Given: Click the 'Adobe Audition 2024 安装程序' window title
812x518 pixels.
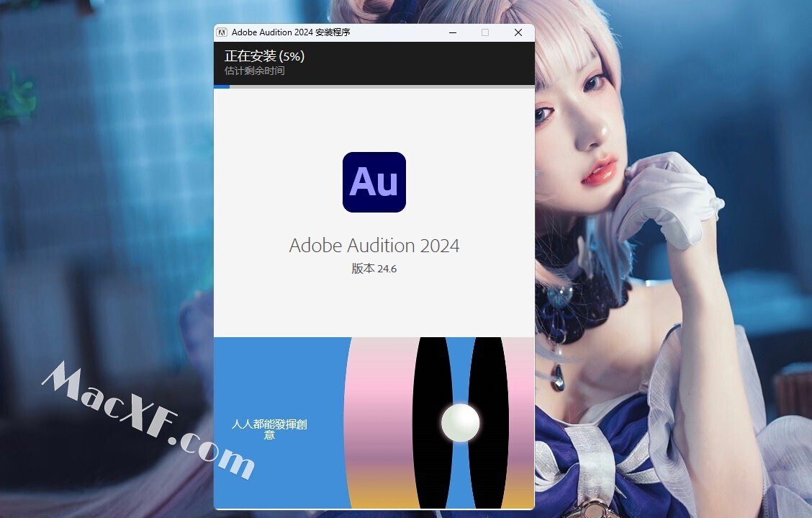Looking at the screenshot, I should click(x=291, y=32).
